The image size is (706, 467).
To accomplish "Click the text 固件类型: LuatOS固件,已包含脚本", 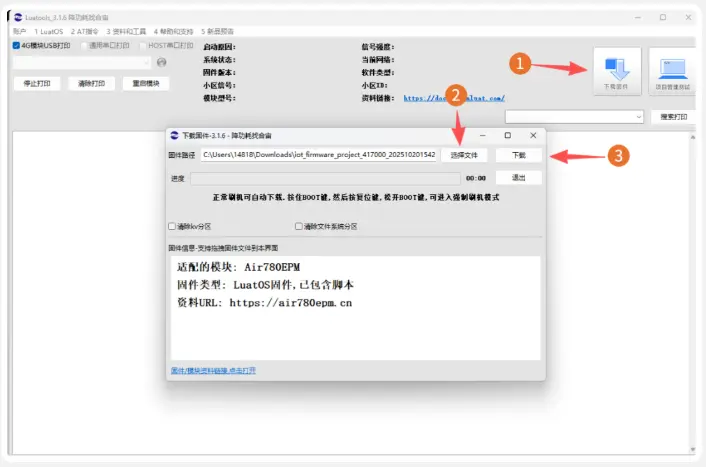I will tap(265, 285).
